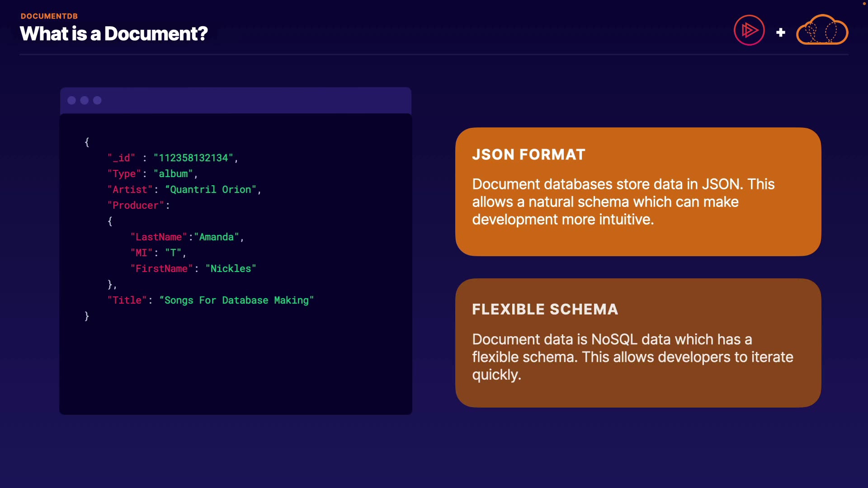
Task: Click the small orange dot in top-right corner
Action: [864, 4]
